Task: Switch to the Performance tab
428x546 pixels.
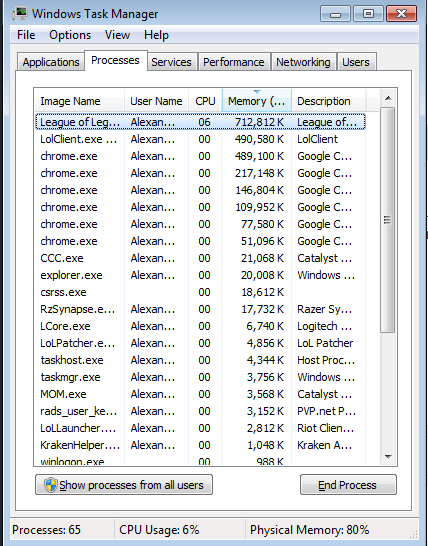Action: (x=234, y=62)
